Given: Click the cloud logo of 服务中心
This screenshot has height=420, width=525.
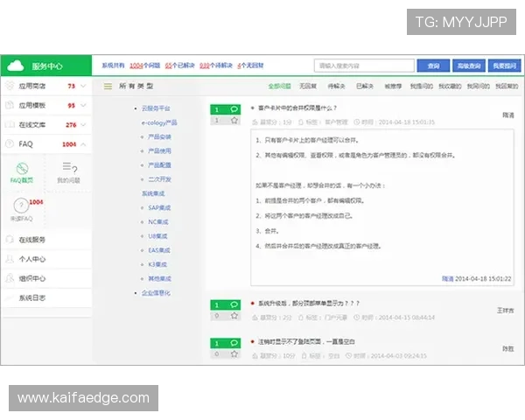Looking at the screenshot, I should tap(16, 66).
